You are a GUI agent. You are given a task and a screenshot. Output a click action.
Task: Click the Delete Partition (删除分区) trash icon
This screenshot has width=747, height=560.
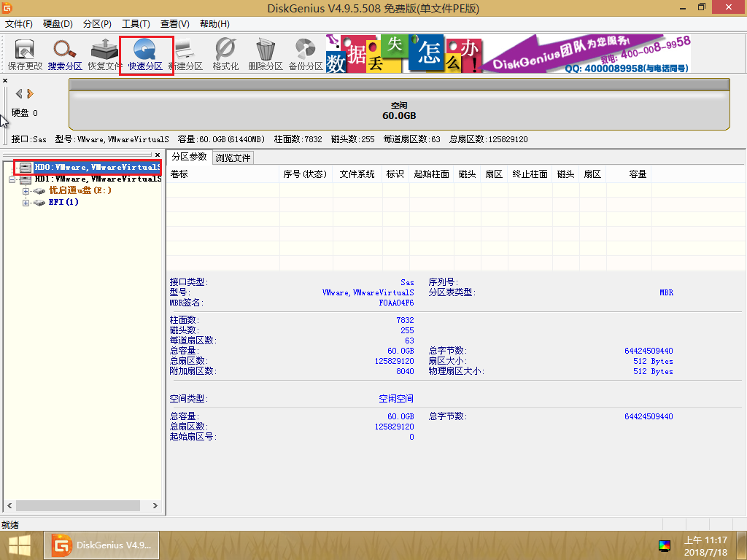[x=265, y=54]
